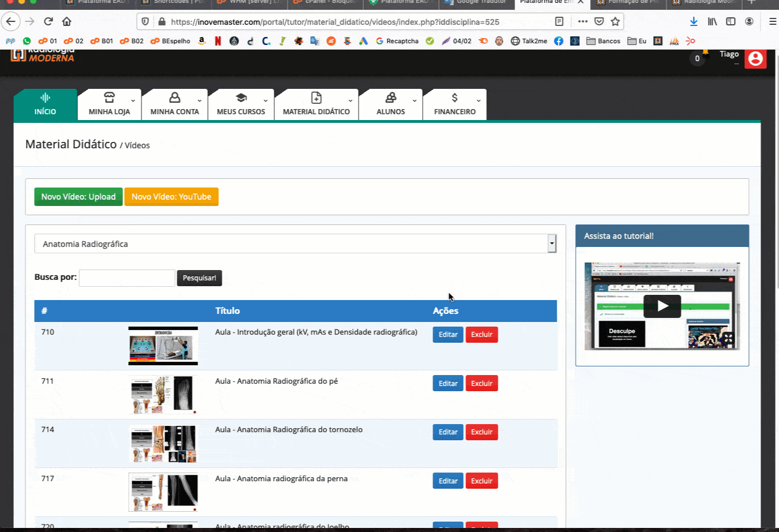The image size is (779, 532).
Task: Open the Firefox hamburger menu
Action: click(772, 22)
